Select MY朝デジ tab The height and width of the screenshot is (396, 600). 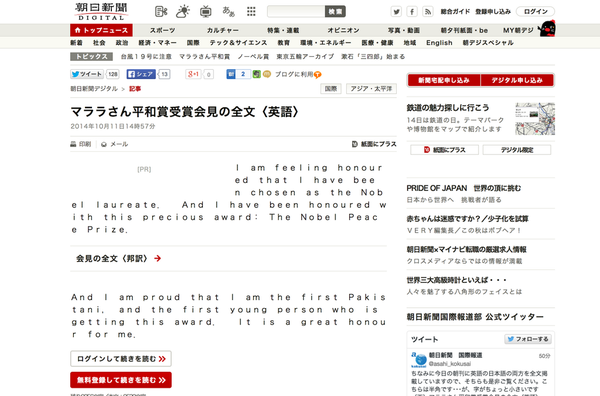point(518,30)
